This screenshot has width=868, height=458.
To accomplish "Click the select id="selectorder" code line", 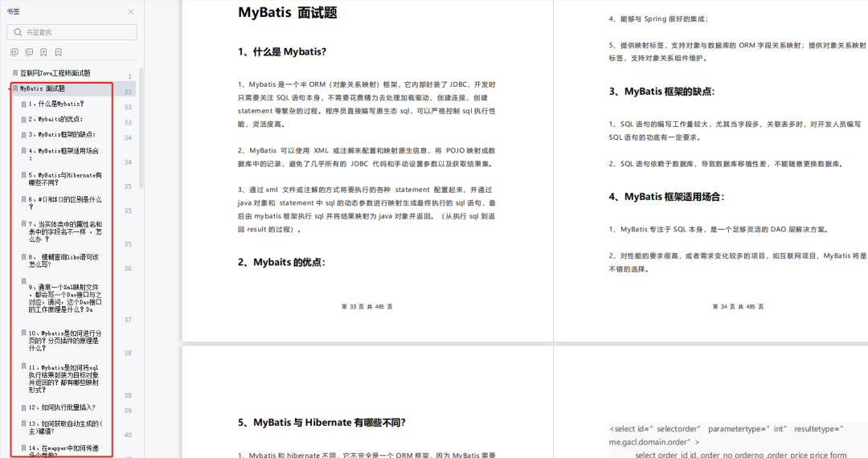I will pos(727,429).
